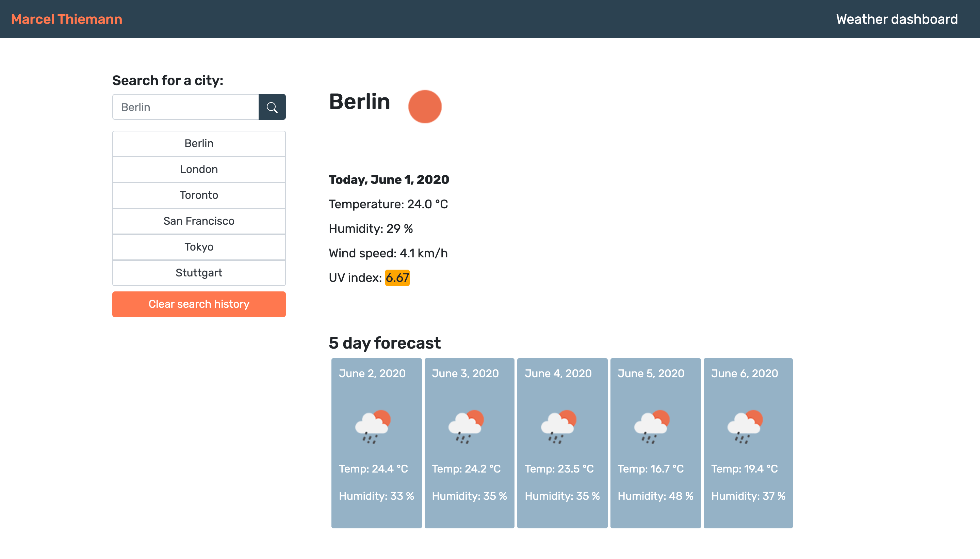Click the June 6, 2020 card date
This screenshot has height=559, width=980.
coord(745,373)
